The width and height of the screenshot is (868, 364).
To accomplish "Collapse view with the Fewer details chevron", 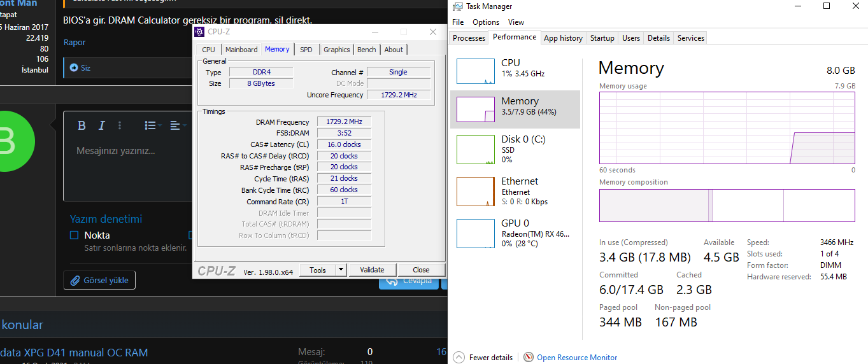I will coord(459,357).
